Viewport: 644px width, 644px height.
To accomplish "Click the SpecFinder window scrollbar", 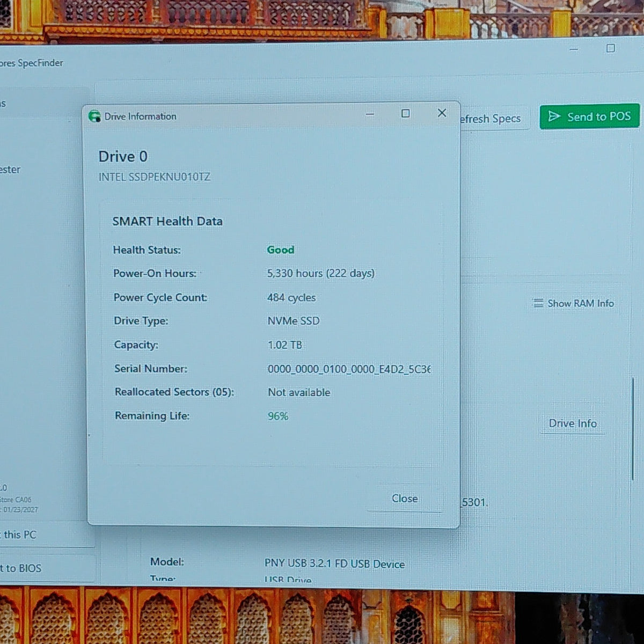I will tap(633, 428).
